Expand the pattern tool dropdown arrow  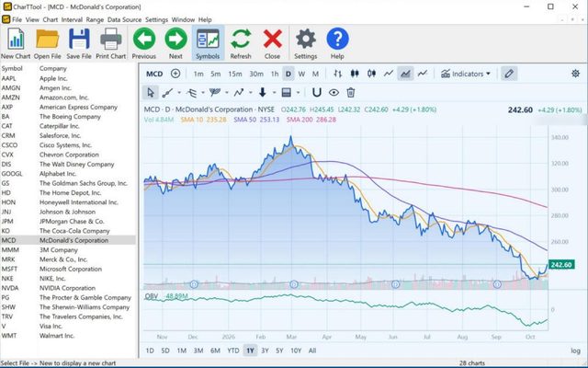coord(250,92)
